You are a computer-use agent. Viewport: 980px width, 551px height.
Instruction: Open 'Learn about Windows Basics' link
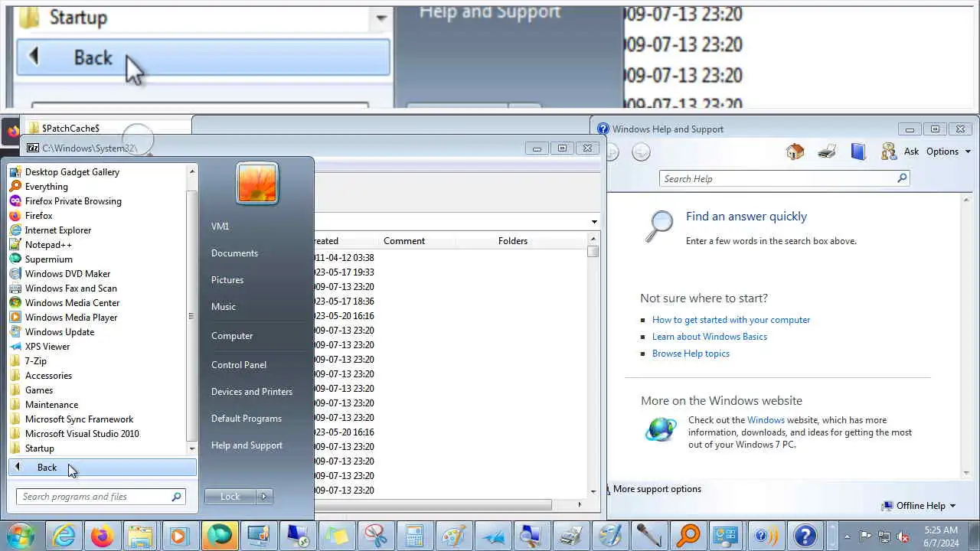(710, 337)
